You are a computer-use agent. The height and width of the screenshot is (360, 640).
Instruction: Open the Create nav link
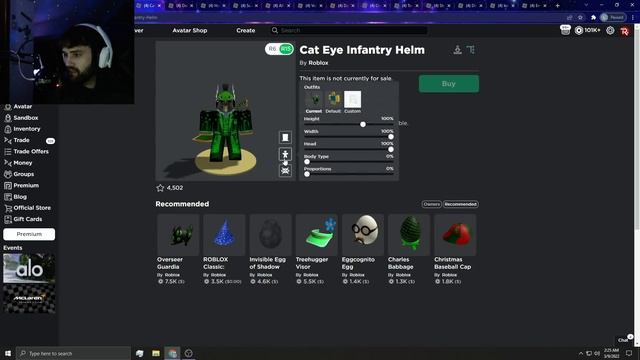(x=245, y=30)
